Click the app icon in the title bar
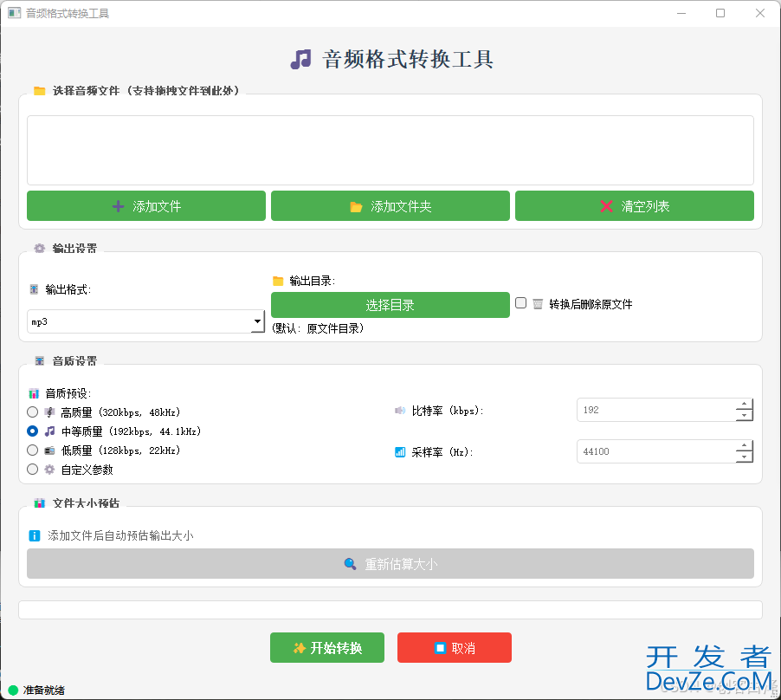The height and width of the screenshot is (700, 781). pyautogui.click(x=15, y=13)
